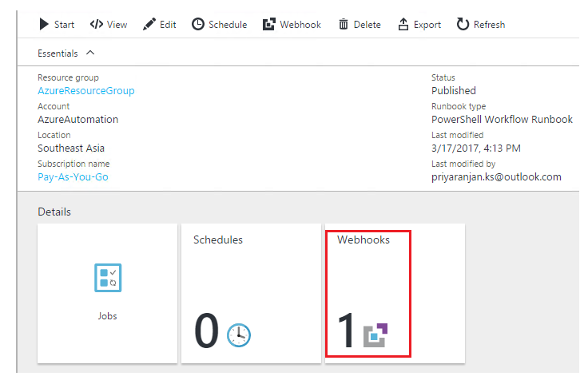588x388 pixels.
Task: Select the Edit toolbar label
Action: click(x=168, y=25)
